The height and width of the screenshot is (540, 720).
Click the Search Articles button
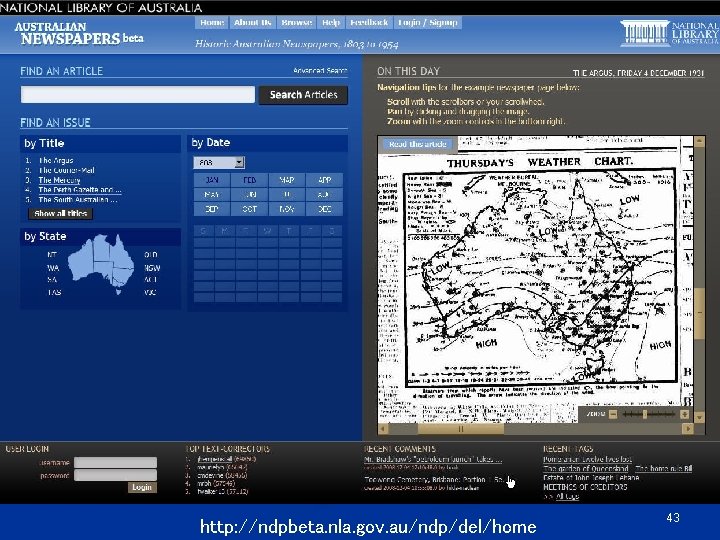pyautogui.click(x=304, y=95)
